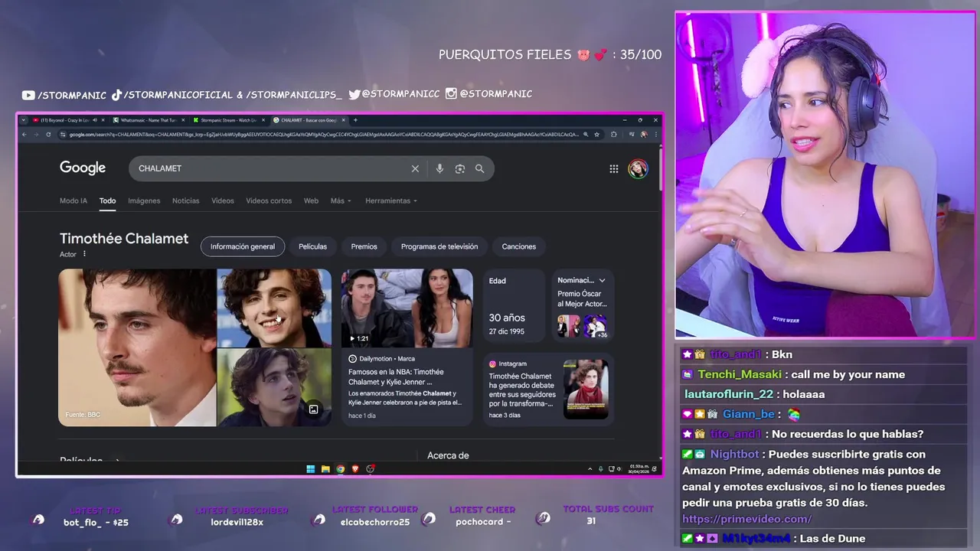The height and width of the screenshot is (551, 980).
Task: Open Google account profile avatar
Action: click(x=638, y=168)
